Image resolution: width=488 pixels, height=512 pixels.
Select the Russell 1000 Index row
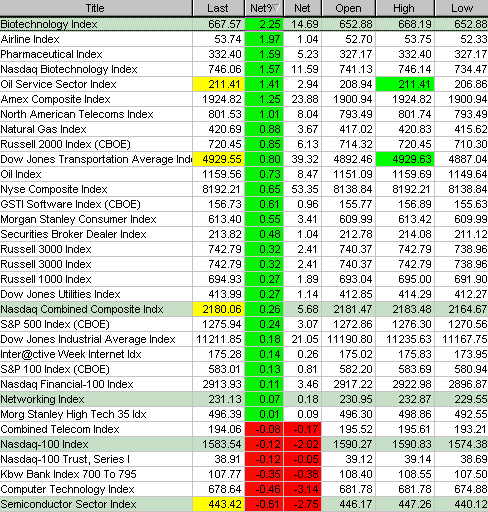(x=244, y=279)
